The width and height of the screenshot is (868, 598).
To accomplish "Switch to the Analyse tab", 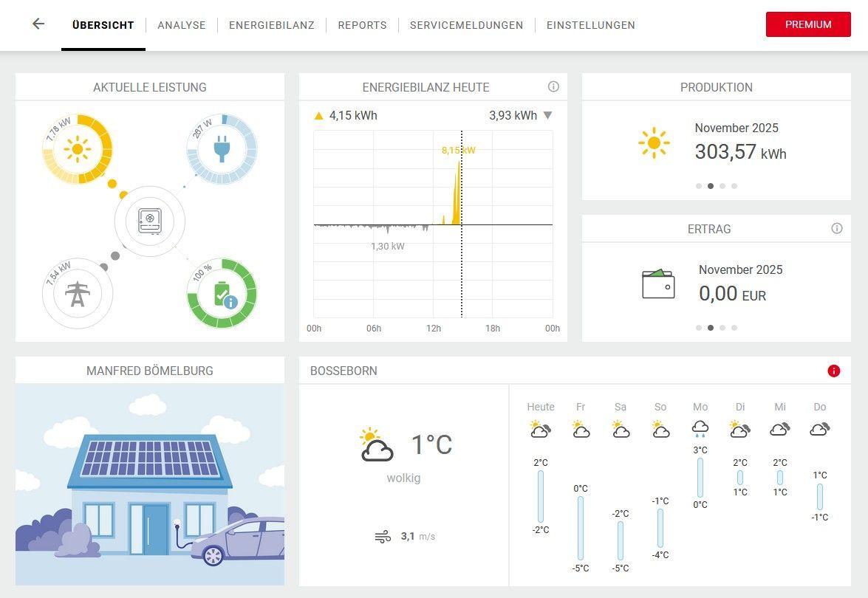I will (x=182, y=24).
